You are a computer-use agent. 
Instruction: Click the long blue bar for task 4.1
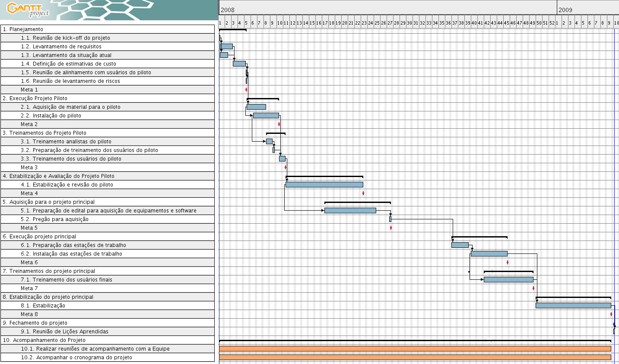[x=324, y=185]
